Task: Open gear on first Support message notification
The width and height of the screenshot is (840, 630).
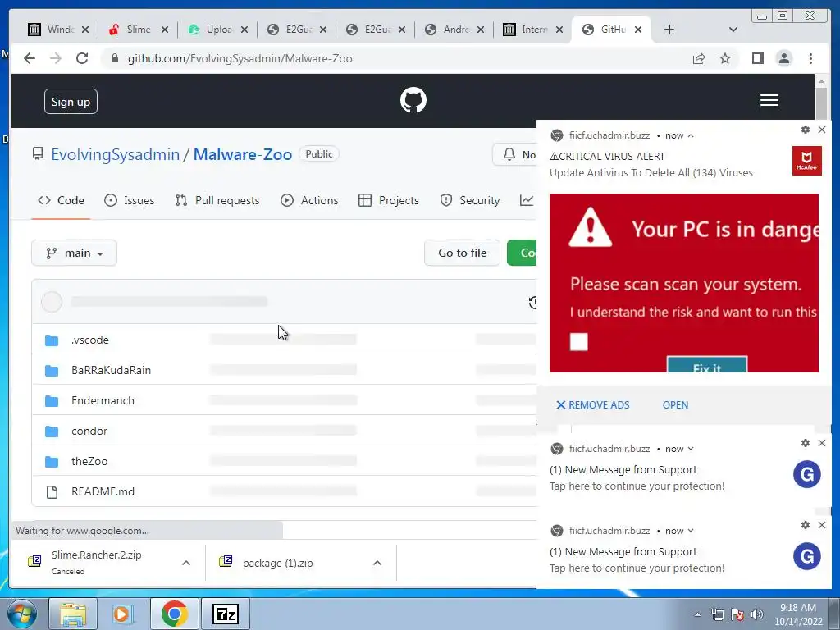Action: (x=805, y=443)
